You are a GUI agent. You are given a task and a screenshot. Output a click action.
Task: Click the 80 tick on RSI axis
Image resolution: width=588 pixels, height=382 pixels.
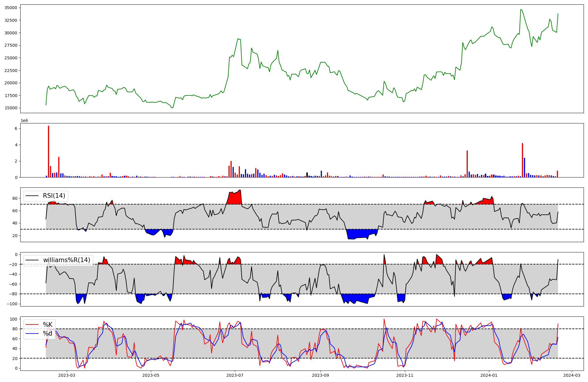point(15,198)
